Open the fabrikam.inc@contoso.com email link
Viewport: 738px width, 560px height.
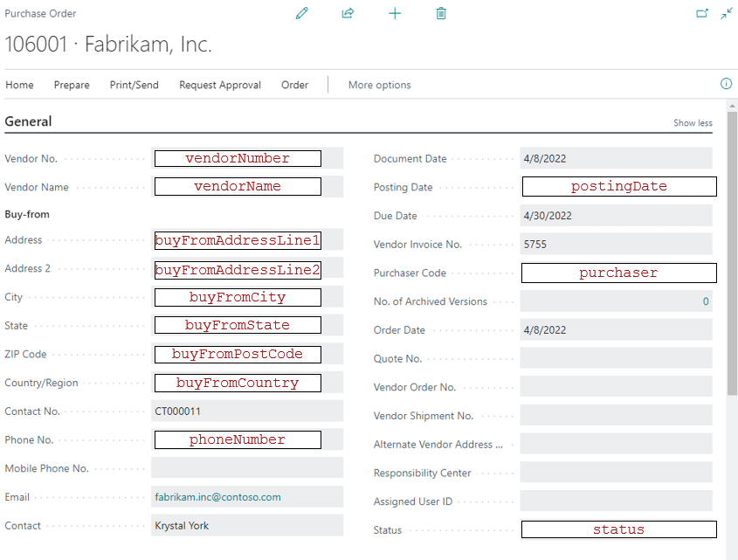click(x=218, y=497)
